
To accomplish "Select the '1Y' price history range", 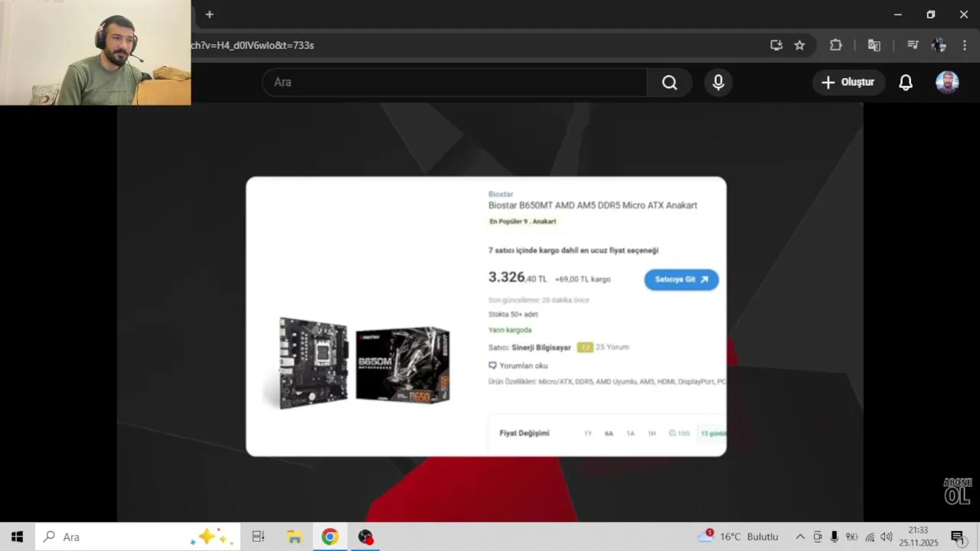I will click(x=588, y=434).
